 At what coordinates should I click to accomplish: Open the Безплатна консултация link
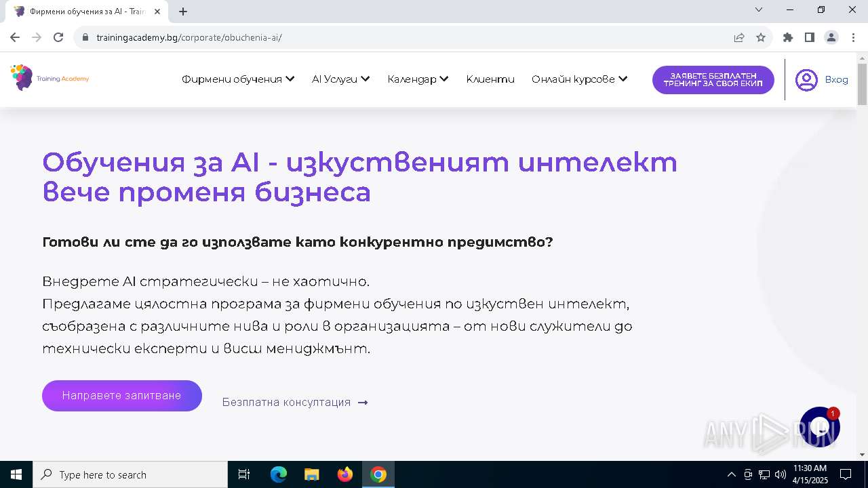(295, 402)
